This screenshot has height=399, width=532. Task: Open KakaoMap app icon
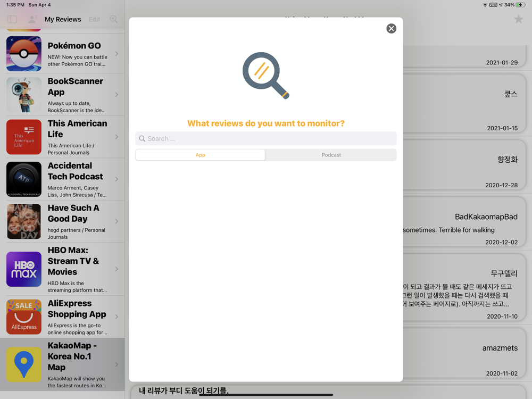click(x=24, y=364)
